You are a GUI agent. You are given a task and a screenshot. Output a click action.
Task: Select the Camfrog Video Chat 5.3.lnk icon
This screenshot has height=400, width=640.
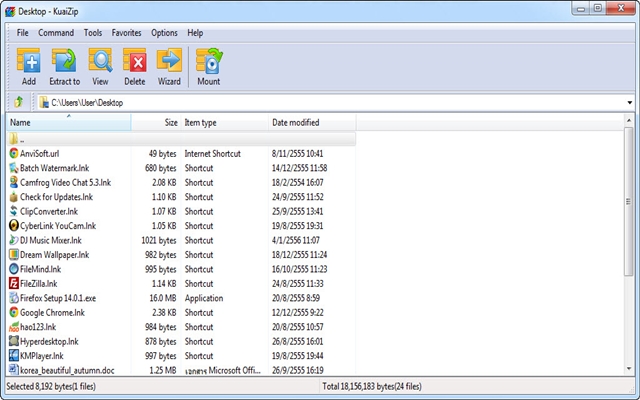14,182
